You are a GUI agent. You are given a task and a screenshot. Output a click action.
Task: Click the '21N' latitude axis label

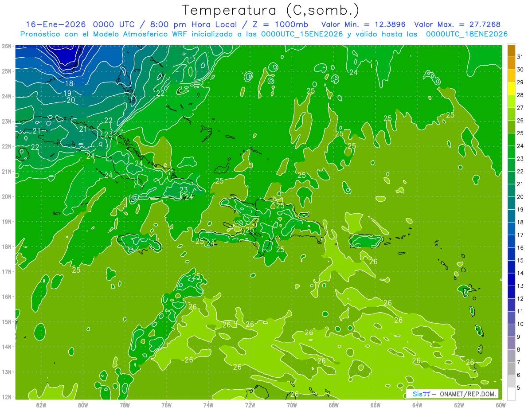(x=7, y=172)
